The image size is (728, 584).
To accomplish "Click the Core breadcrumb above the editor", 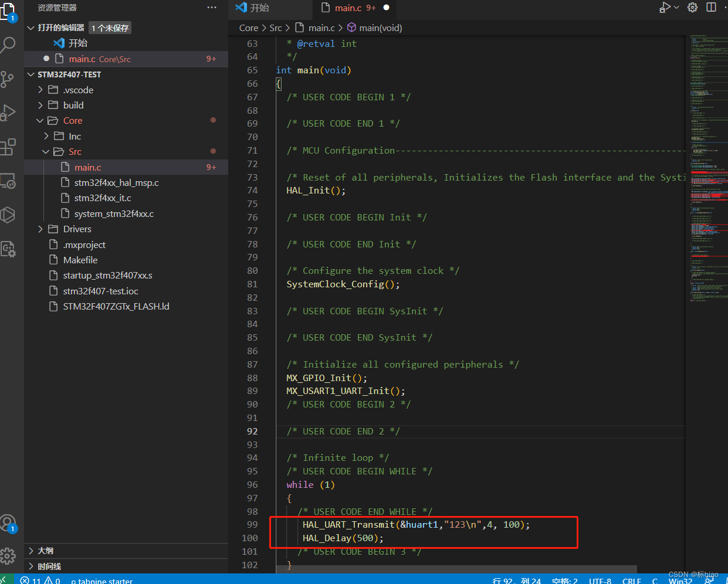I will click(249, 28).
